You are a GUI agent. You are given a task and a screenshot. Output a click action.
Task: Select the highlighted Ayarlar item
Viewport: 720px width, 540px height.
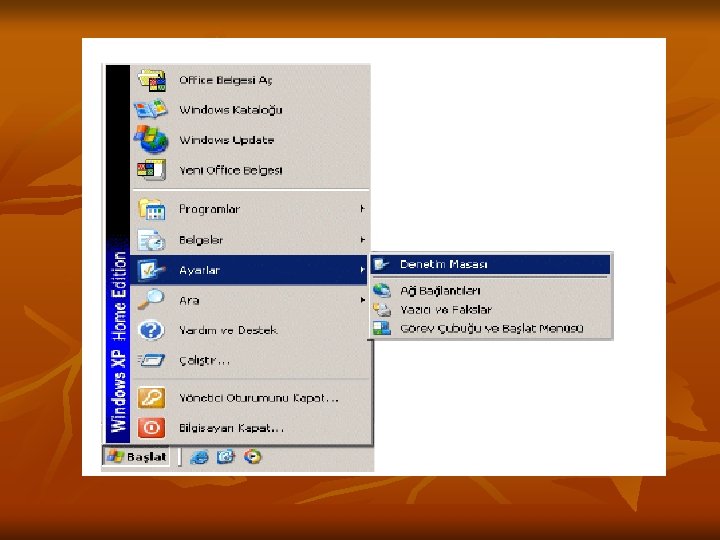[x=249, y=270]
